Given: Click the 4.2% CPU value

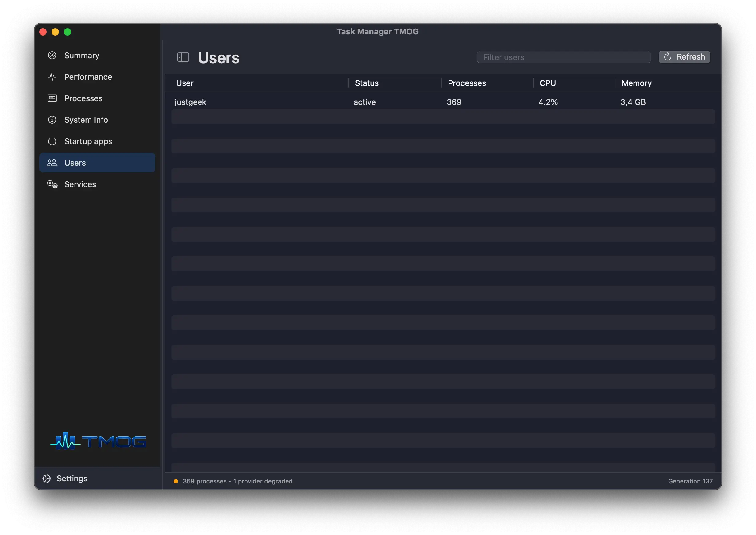Looking at the screenshot, I should pos(548,102).
